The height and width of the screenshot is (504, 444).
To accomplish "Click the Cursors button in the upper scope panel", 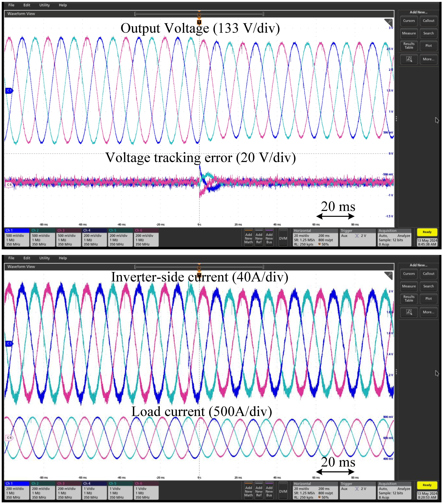I will (409, 21).
